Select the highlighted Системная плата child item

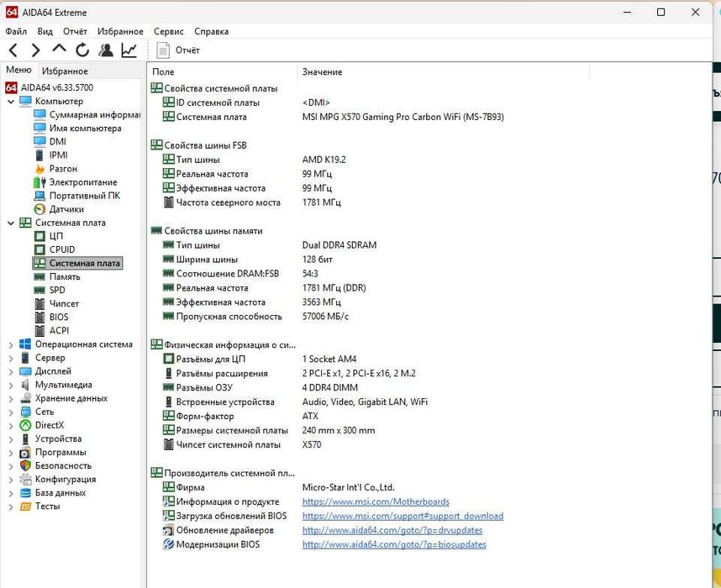tap(77, 264)
